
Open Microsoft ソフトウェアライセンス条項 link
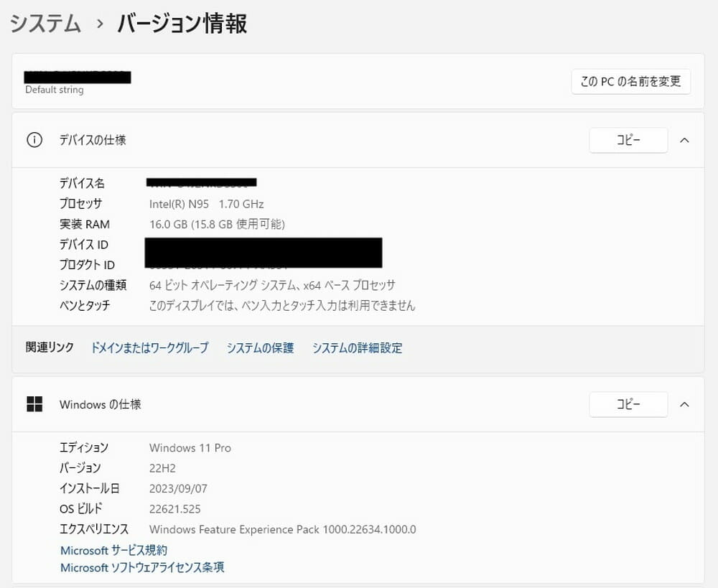142,568
